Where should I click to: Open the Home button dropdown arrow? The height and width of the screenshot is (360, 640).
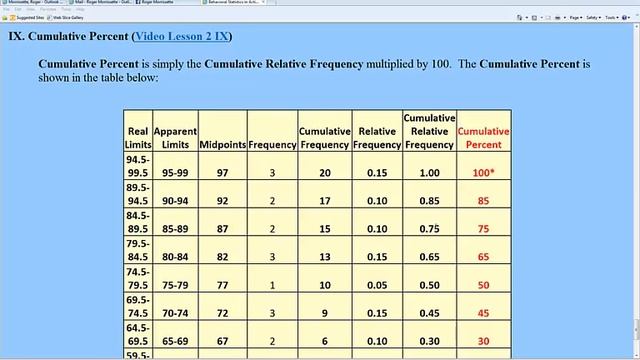[x=527, y=18]
